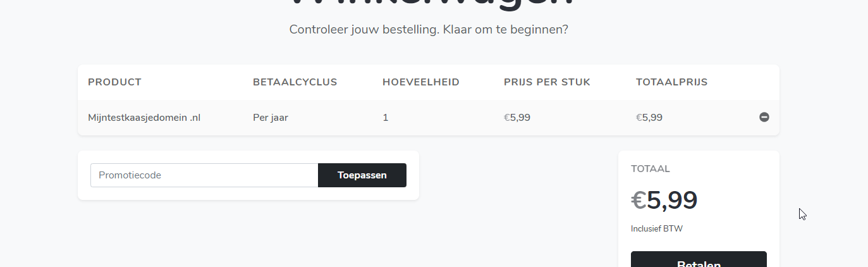
Task: Click the Controleer jouw bestelling subtitle
Action: tap(429, 30)
